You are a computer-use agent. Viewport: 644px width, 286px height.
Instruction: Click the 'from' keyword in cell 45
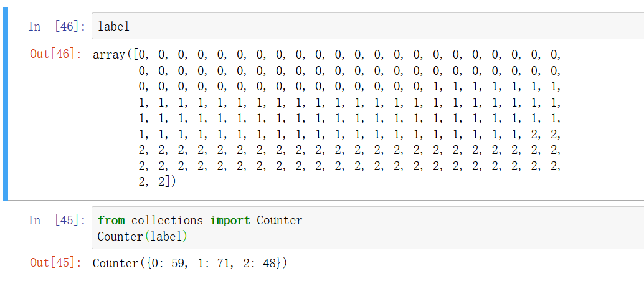coord(111,221)
